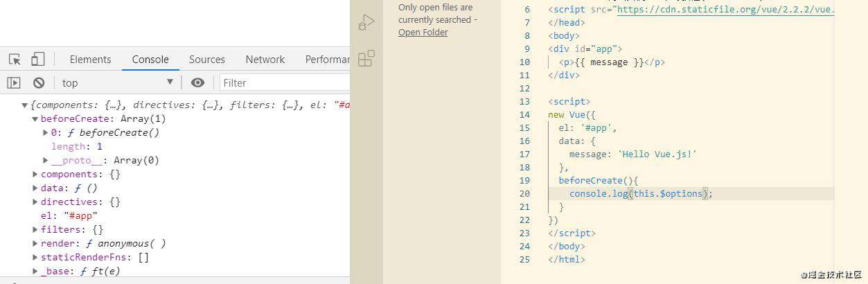The height and width of the screenshot is (284, 868).
Task: Click the closing </body> tag line
Action: click(567, 247)
